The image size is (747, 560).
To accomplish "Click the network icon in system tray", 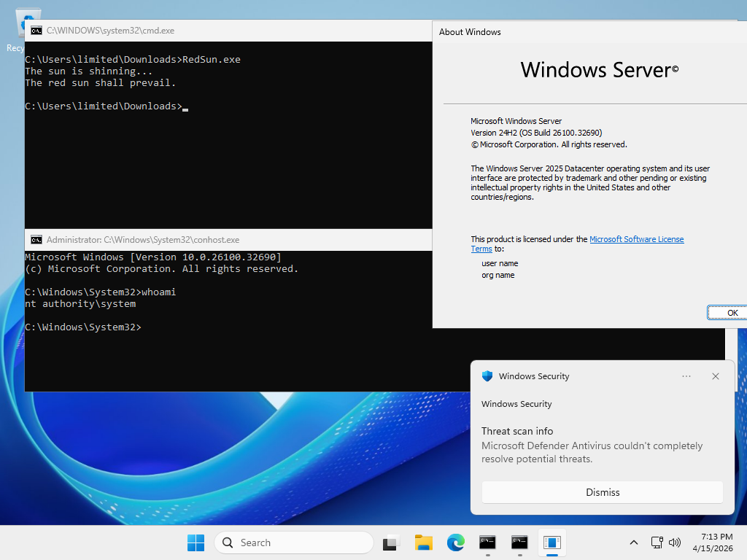I will pyautogui.click(x=657, y=542).
